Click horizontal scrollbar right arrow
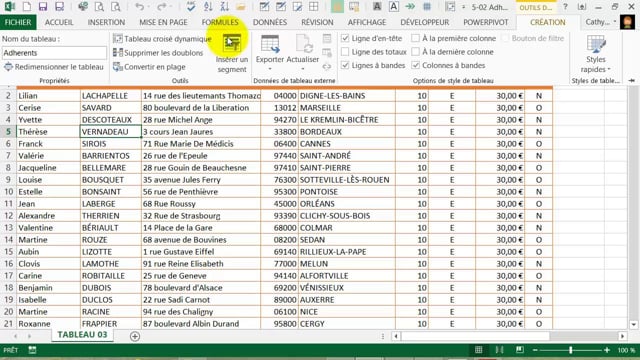Viewport: 640px width, 360px height. coord(622,336)
